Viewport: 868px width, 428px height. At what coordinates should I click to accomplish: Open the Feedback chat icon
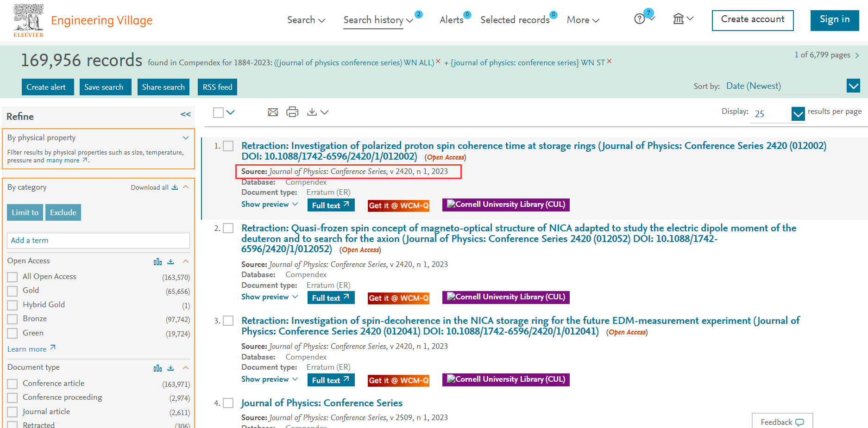799,422
